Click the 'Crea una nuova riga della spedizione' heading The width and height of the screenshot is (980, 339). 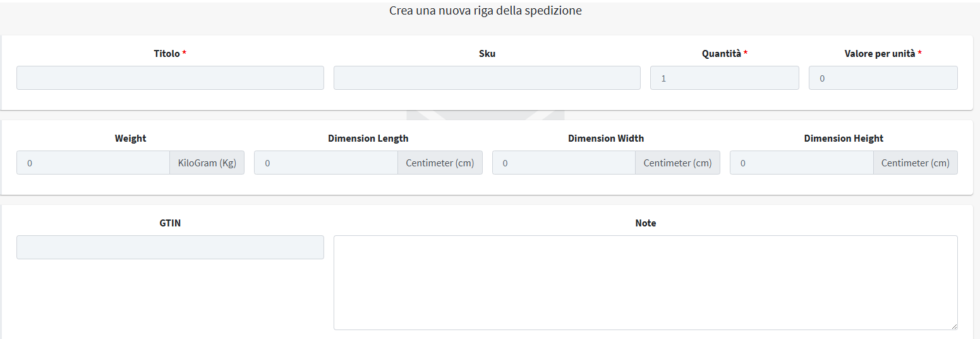(x=485, y=11)
